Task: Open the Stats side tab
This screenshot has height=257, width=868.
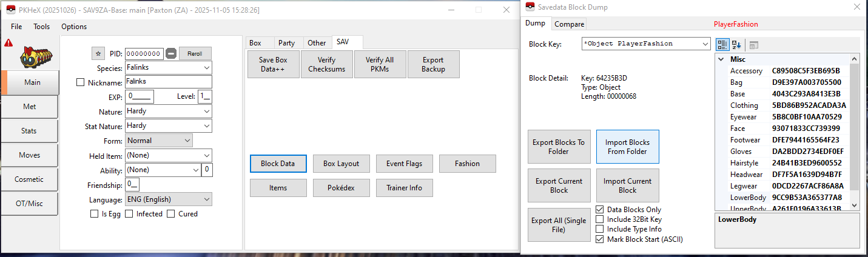Action: 30,131
